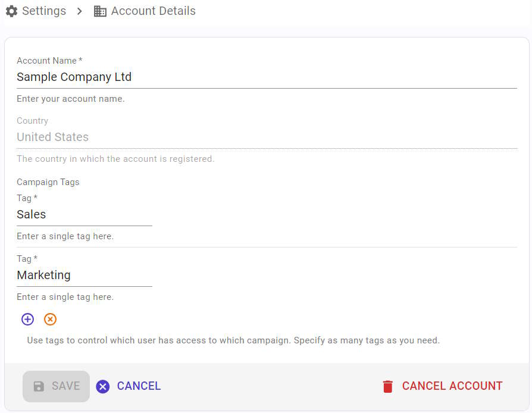The width and height of the screenshot is (532, 413).
Task: Click the 'Campaign Tags' heading
Action: point(48,182)
